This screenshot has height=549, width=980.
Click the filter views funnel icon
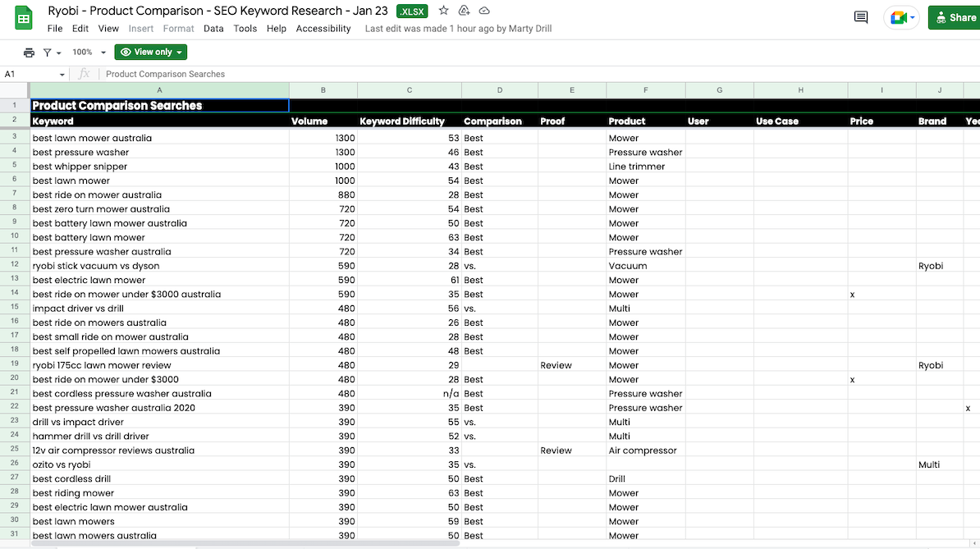coord(48,51)
